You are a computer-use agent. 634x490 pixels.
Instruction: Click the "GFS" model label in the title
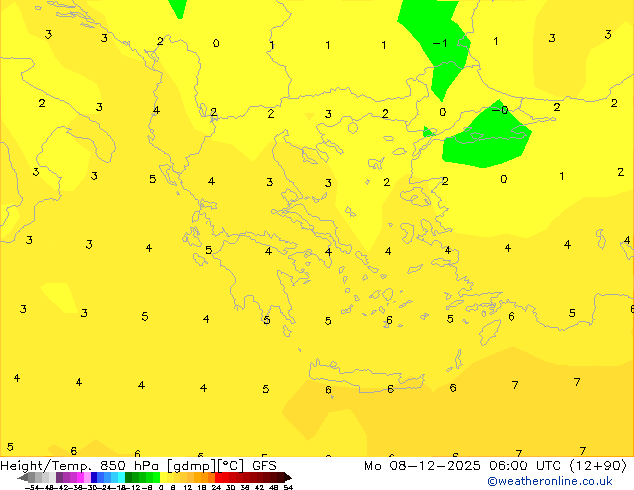click(x=264, y=465)
